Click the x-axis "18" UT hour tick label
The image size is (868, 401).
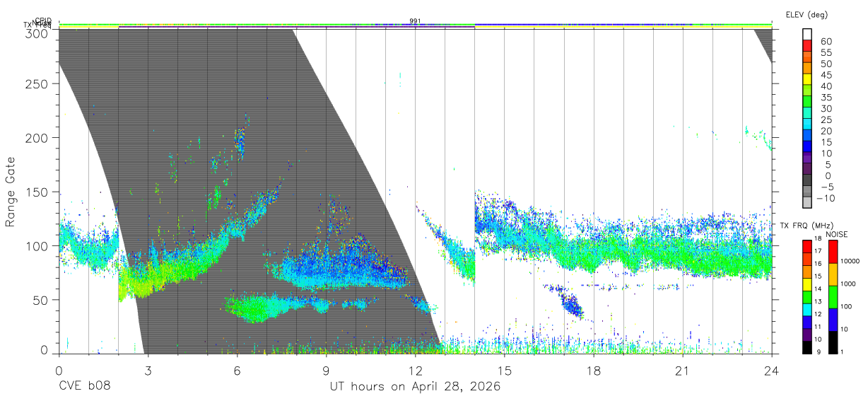coord(593,371)
